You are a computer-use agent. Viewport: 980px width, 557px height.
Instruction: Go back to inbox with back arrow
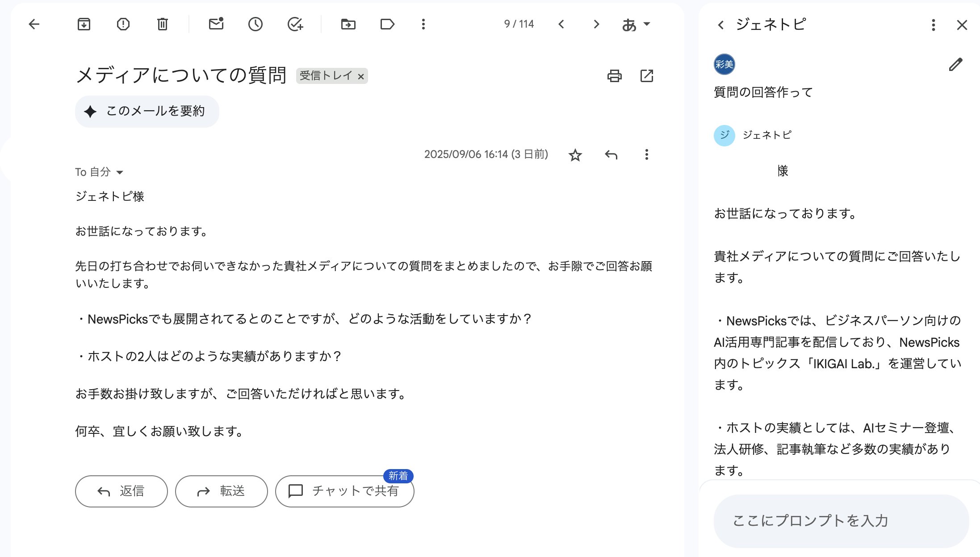point(34,24)
